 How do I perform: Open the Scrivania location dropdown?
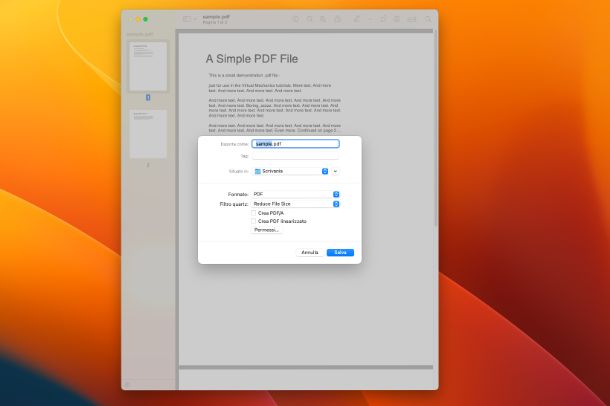click(x=291, y=171)
